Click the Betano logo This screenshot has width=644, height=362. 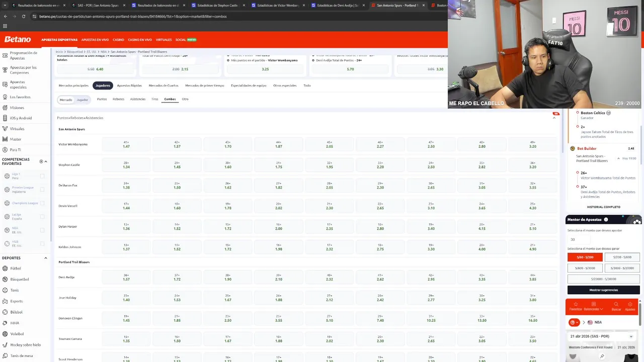(x=18, y=39)
